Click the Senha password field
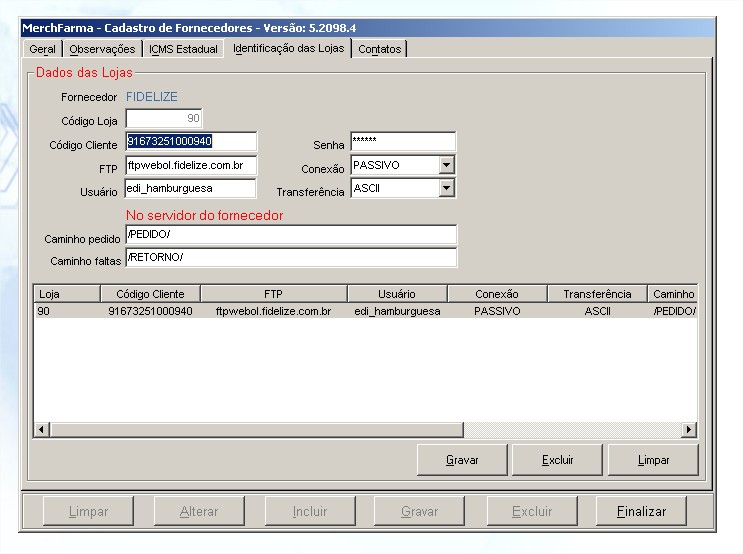This screenshot has height=554, width=743. (x=402, y=142)
